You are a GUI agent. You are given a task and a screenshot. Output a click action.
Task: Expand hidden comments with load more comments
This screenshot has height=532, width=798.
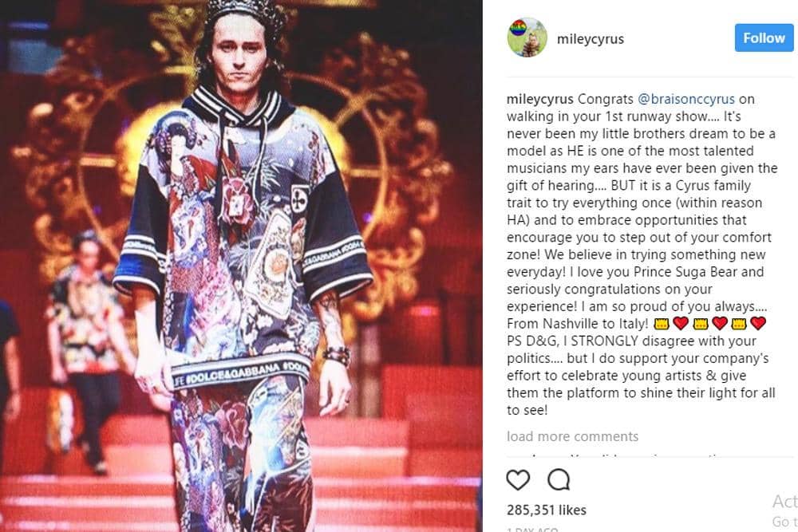[572, 436]
